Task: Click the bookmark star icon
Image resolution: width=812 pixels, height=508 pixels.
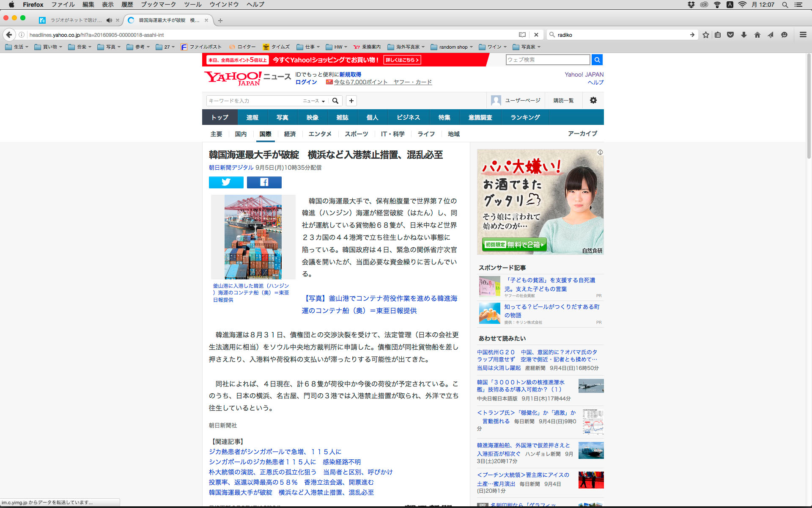Action: (705, 35)
